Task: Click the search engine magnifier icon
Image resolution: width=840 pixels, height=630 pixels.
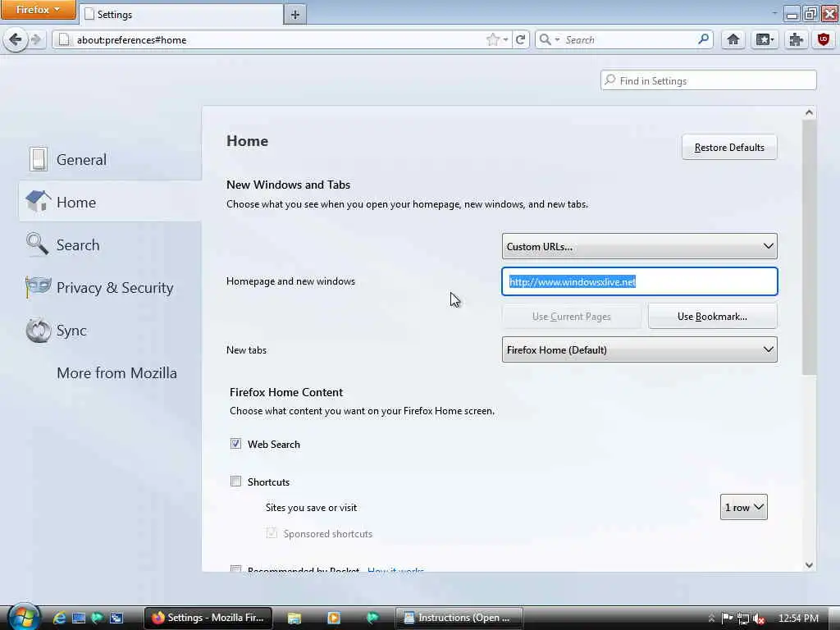Action: (545, 39)
